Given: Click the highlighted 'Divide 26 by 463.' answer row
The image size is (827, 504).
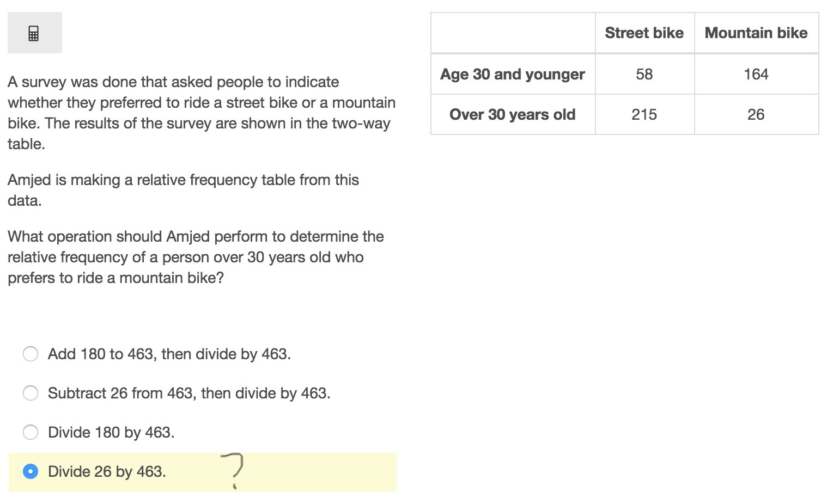Looking at the screenshot, I should click(203, 472).
